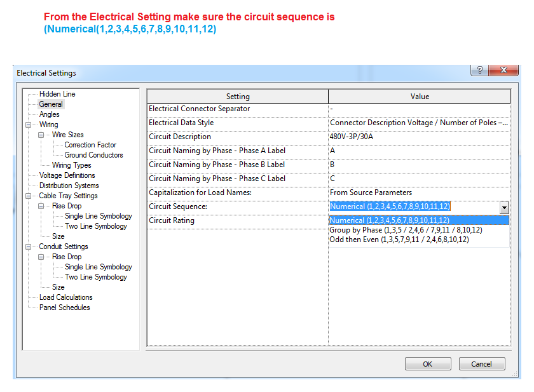This screenshot has width=534, height=392.
Task: Collapse Rise Drop under Cable Tray Settings
Action: [41, 206]
